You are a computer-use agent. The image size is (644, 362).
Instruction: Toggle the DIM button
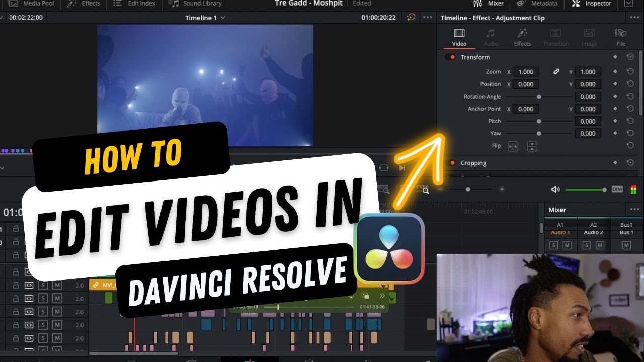(617, 189)
